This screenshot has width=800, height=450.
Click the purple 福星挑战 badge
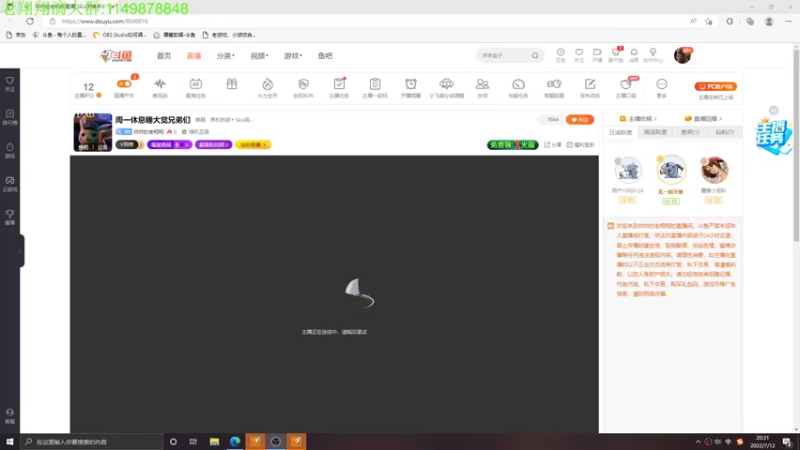tap(169, 145)
